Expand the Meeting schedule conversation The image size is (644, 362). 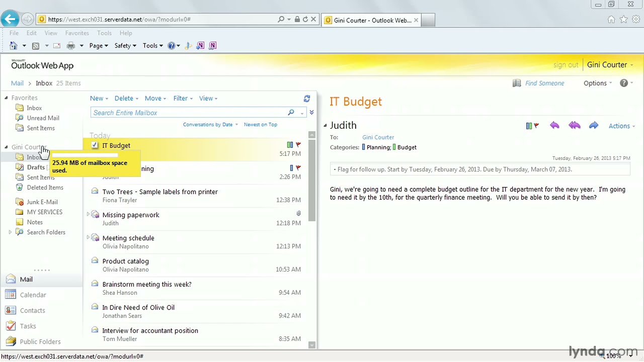[88, 238]
